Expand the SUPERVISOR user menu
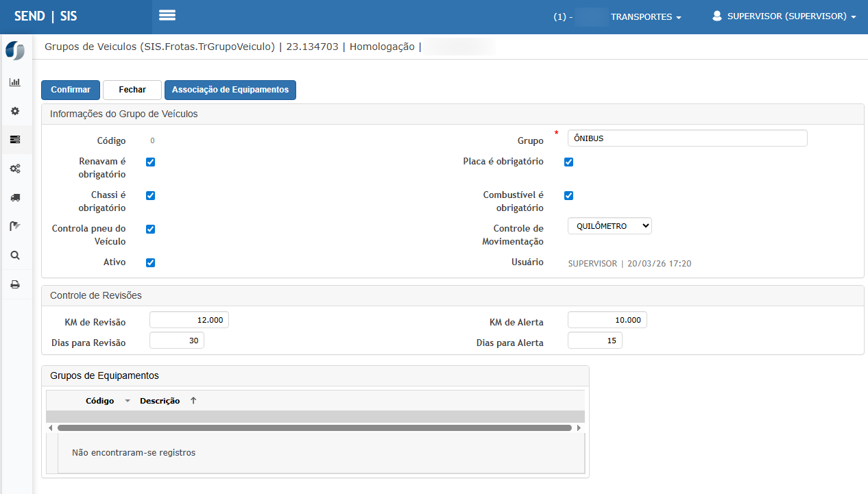 click(x=784, y=16)
